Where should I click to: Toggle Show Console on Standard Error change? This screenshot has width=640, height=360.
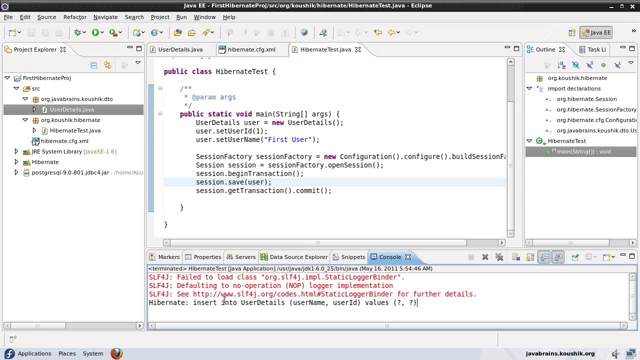click(x=559, y=257)
